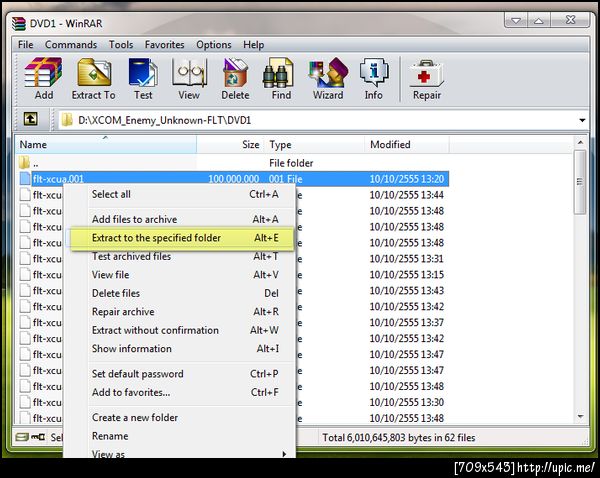Open the Info toolbar icon
The width and height of the screenshot is (600, 478).
(373, 78)
